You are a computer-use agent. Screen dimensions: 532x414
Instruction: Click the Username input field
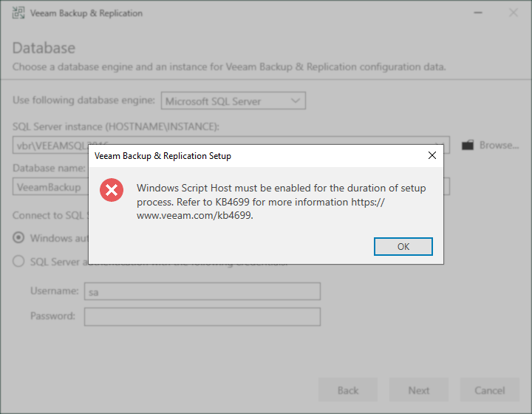tap(202, 291)
